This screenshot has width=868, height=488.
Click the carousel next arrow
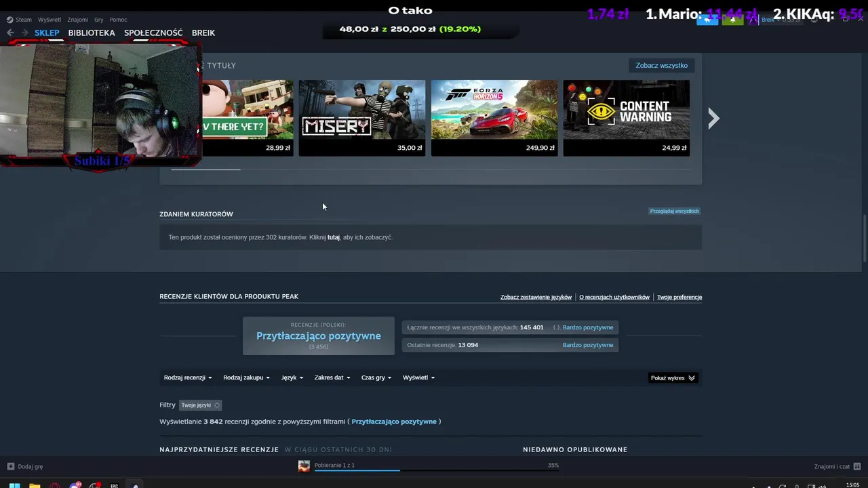click(713, 119)
